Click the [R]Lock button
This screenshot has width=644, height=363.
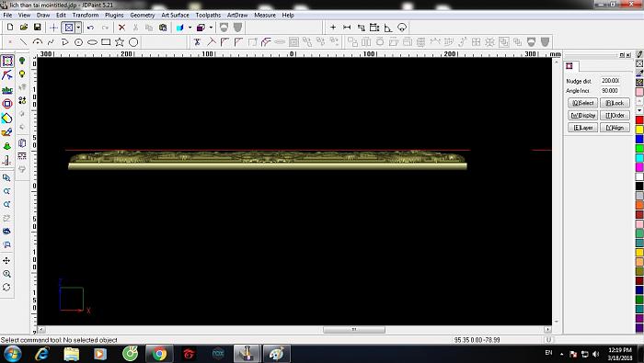point(615,103)
